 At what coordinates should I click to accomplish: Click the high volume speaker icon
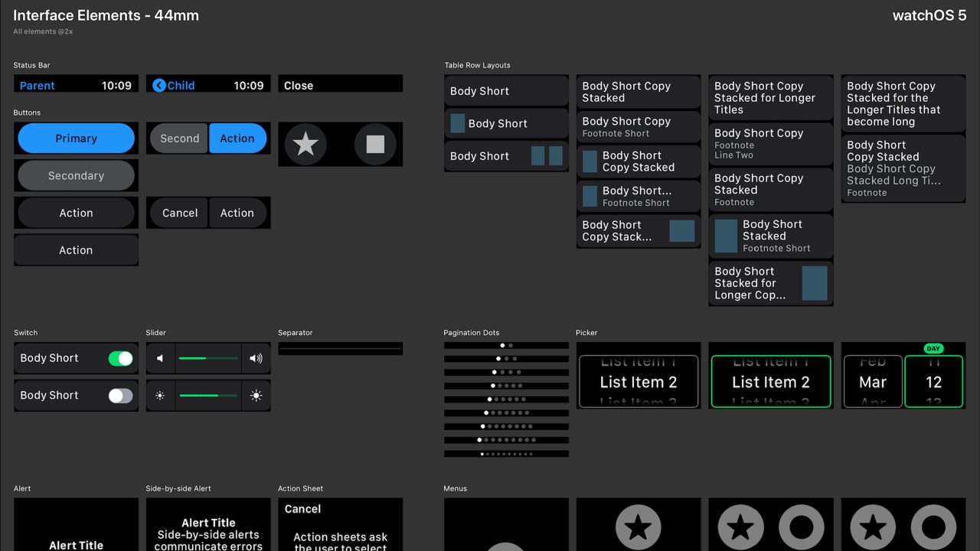coord(256,358)
